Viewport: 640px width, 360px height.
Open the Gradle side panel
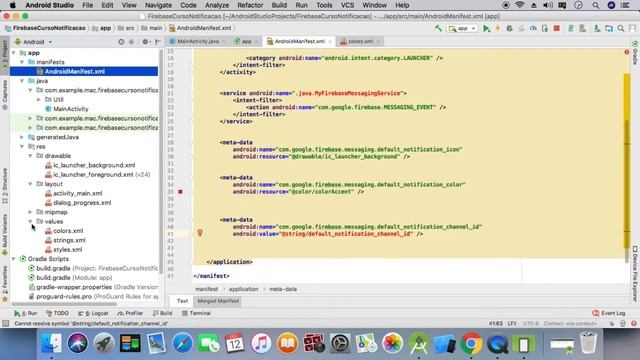(635, 53)
